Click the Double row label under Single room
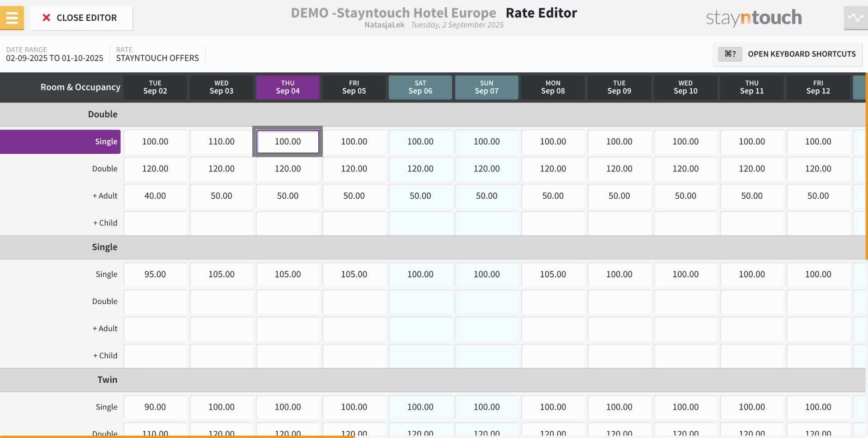The height and width of the screenshot is (438, 868). 105,301
